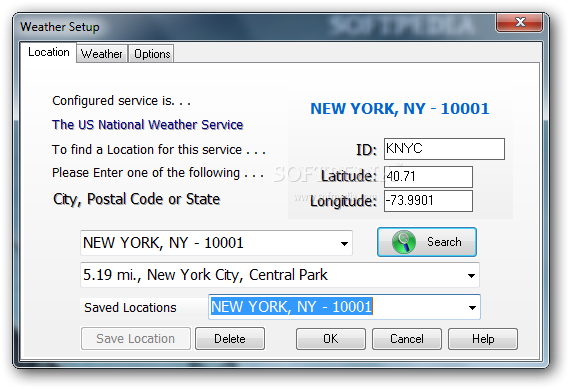This screenshot has height=389, width=570.
Task: Expand the Central Park station dropdown arrow
Action: coord(471,276)
